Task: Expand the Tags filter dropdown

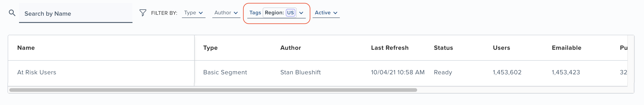Action: 276,13
